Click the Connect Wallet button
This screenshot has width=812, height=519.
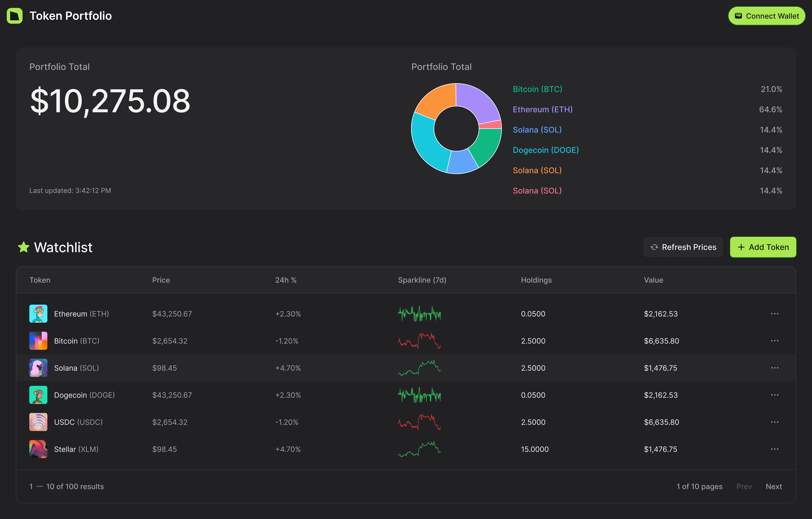point(767,16)
